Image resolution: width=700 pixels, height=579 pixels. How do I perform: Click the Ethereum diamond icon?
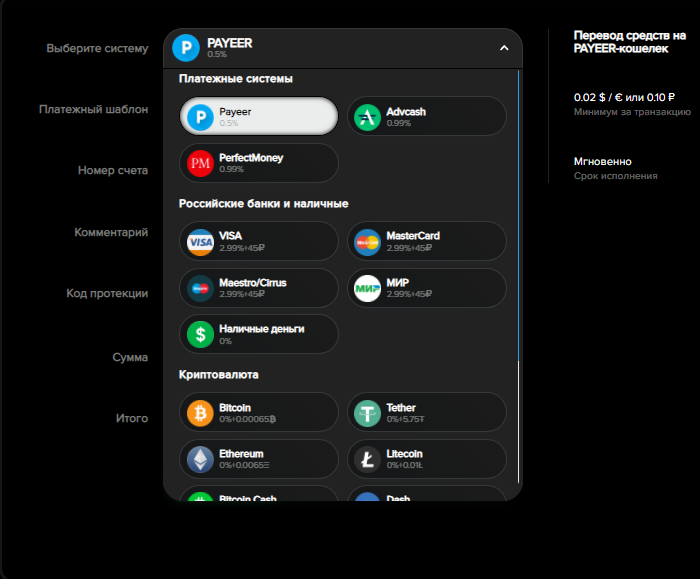click(x=200, y=459)
